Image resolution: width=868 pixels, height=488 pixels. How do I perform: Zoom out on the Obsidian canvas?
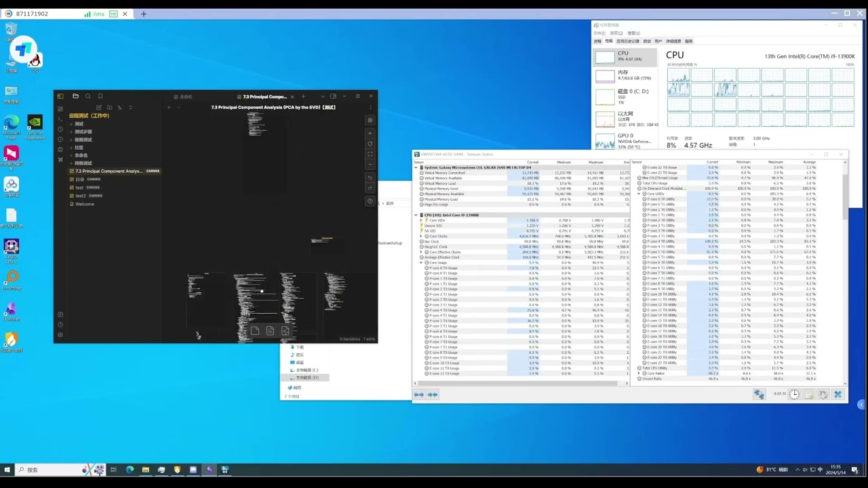point(370,164)
